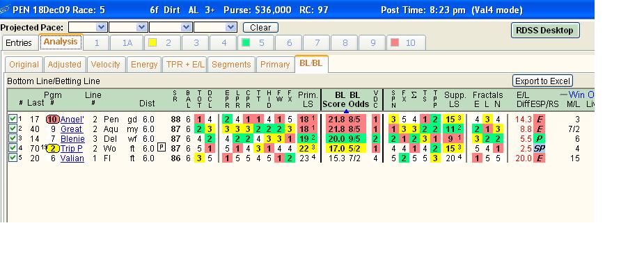The width and height of the screenshot is (644, 278).
Task: Click the 14.3 E/L Diff value for Angel'
Action: [524, 120]
